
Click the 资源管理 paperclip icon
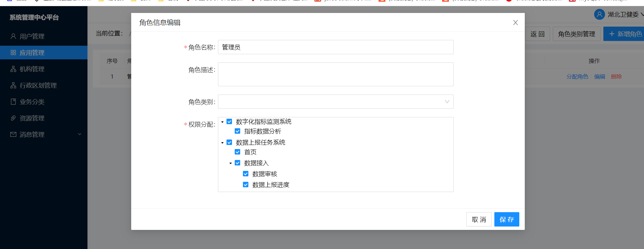(x=13, y=118)
